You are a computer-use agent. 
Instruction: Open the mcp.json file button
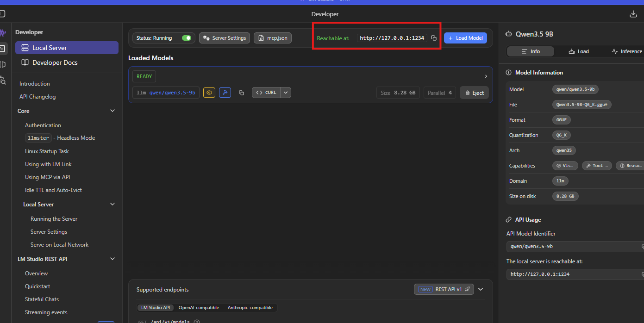[273, 38]
